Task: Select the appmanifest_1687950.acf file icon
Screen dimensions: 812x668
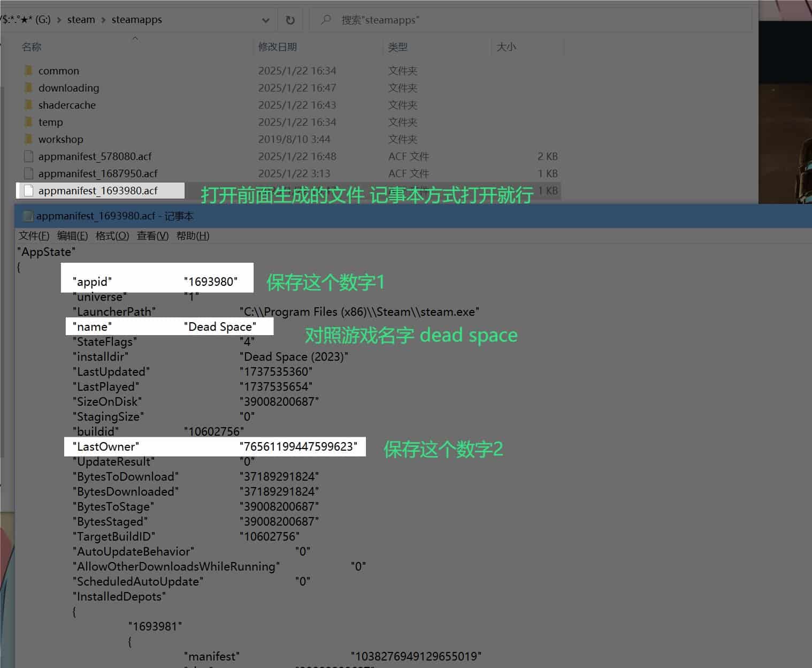Action: [x=29, y=173]
